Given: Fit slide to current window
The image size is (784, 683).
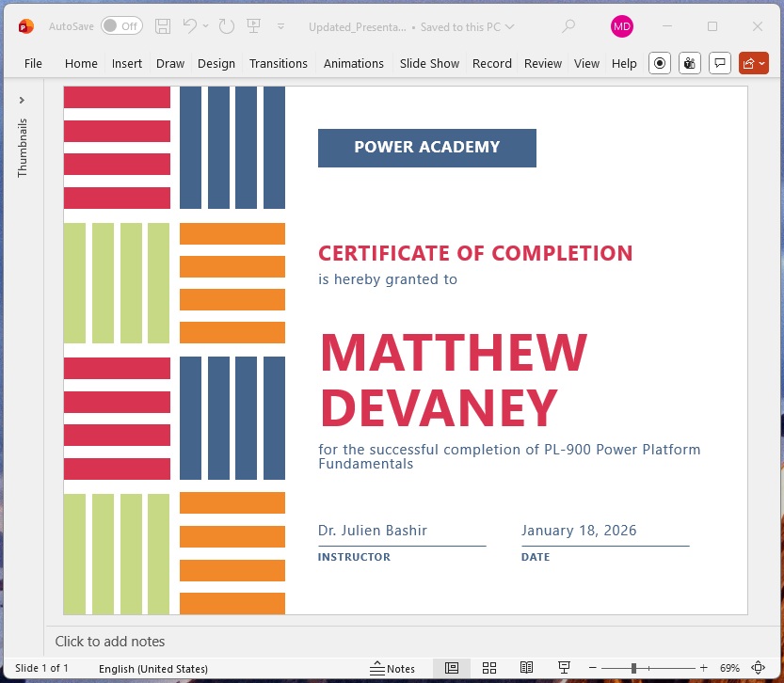Looking at the screenshot, I should tap(758, 669).
